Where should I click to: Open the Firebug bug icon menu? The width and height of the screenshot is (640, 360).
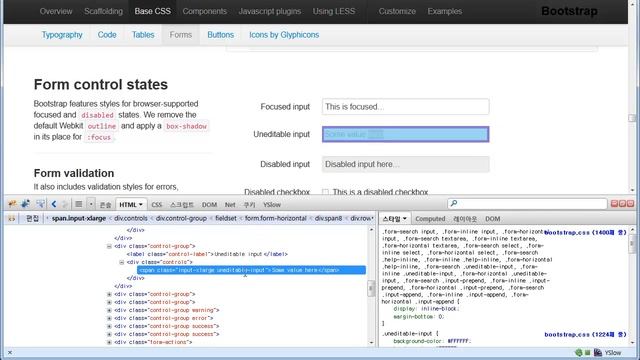pos(12,204)
